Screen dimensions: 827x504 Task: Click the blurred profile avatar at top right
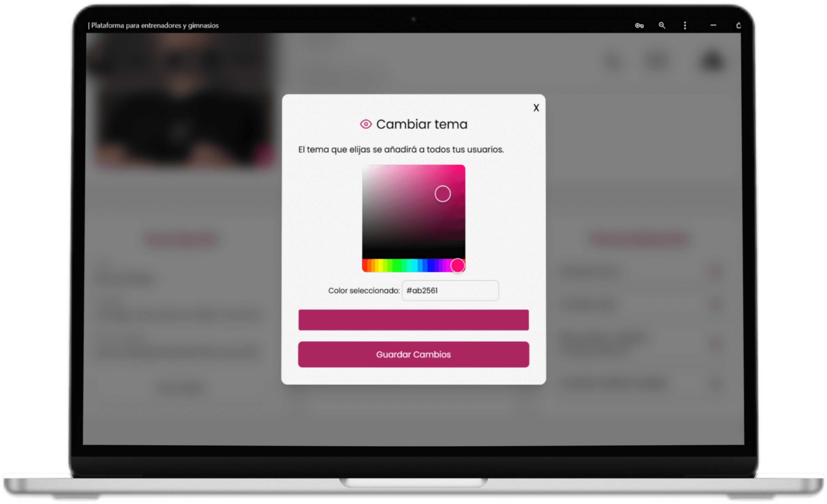coord(712,61)
